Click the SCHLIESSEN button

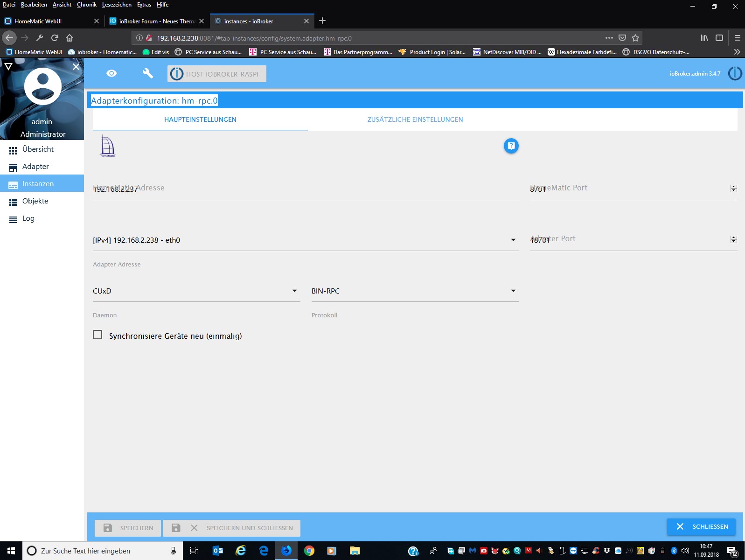(x=701, y=526)
